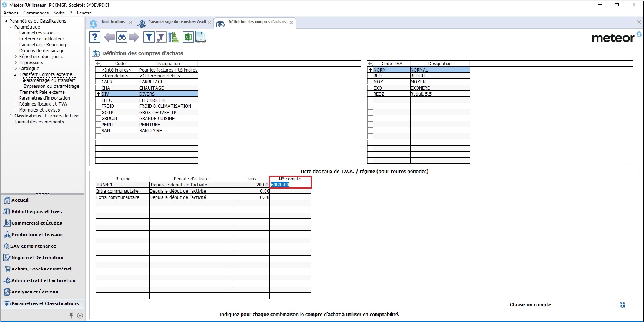Image resolution: width=644 pixels, height=322 pixels.
Task: Expand Classifications et fichiers de base node
Action: click(11, 116)
